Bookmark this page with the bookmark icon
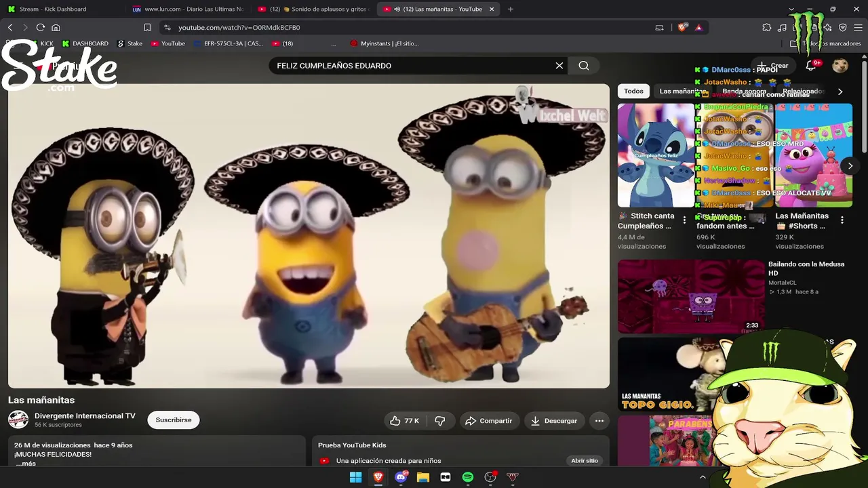Image resolution: width=868 pixels, height=488 pixels. [147, 27]
